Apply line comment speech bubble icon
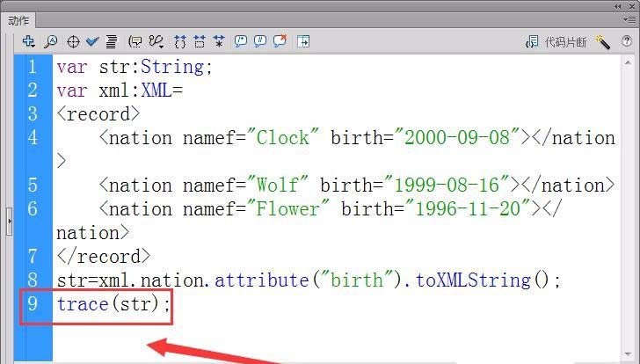The height and width of the screenshot is (364, 640). pyautogui.click(x=260, y=41)
